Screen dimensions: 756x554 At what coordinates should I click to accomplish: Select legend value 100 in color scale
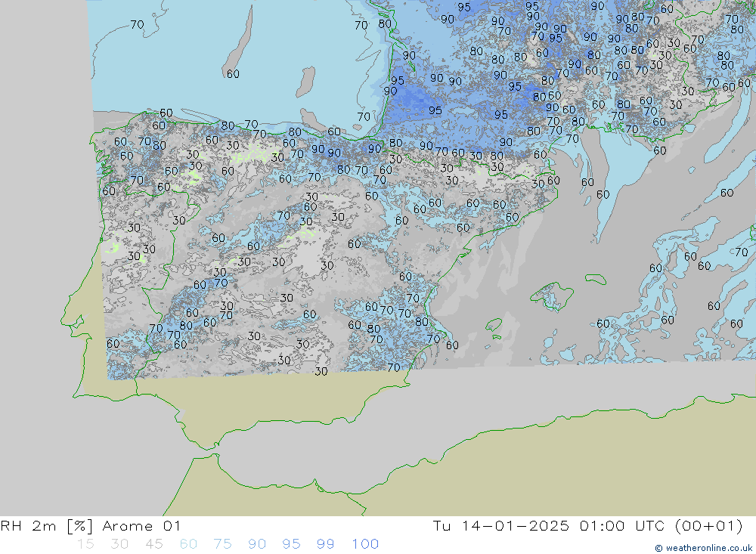(365, 544)
